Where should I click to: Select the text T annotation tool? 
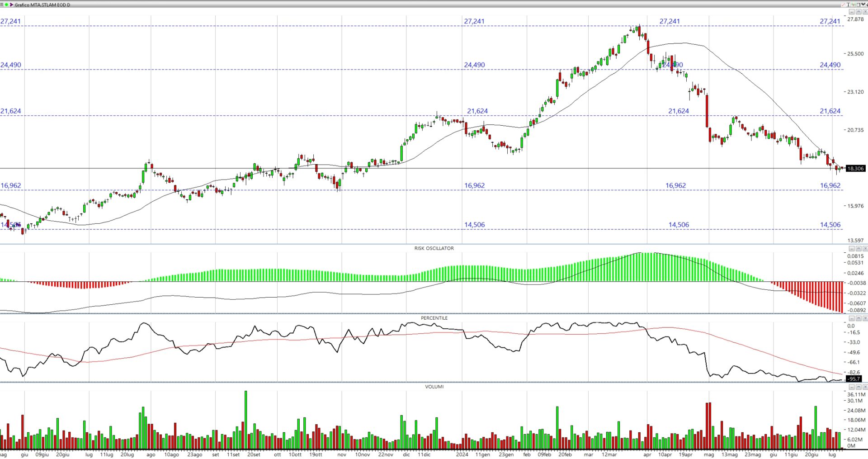(849, 5)
